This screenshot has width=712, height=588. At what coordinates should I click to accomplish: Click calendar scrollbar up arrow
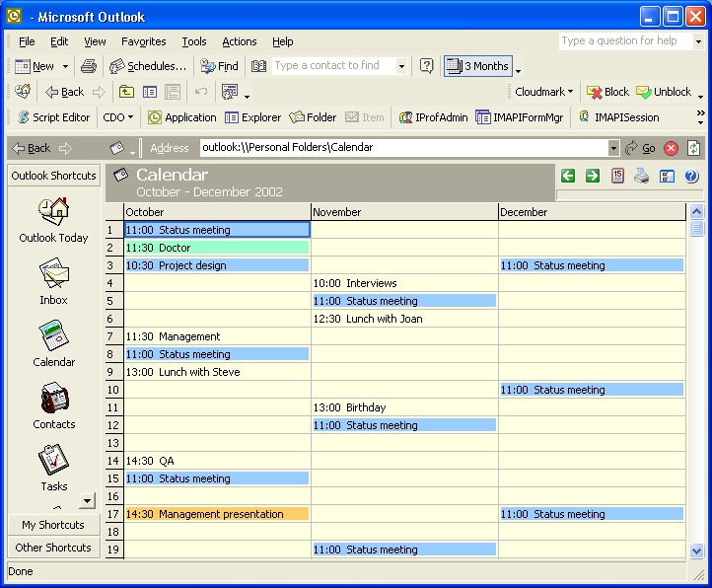(x=696, y=211)
